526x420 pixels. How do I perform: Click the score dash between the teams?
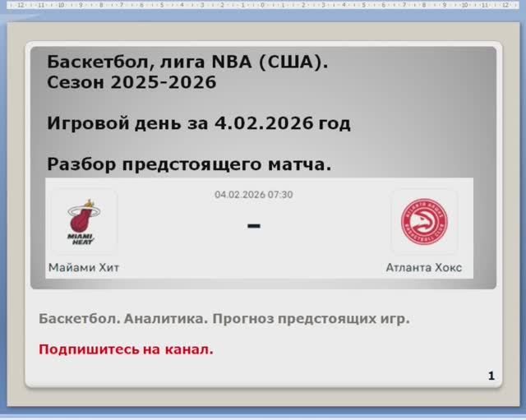point(254,226)
